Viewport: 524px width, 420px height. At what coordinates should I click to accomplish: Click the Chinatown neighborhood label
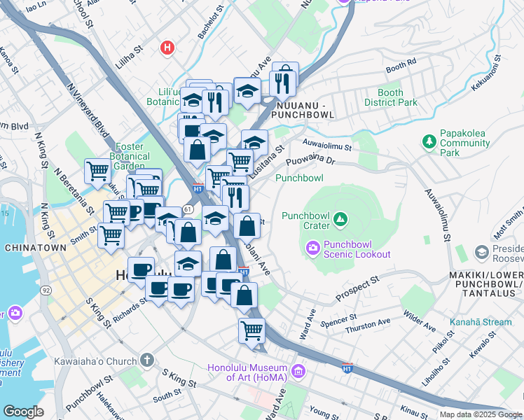coord(35,248)
